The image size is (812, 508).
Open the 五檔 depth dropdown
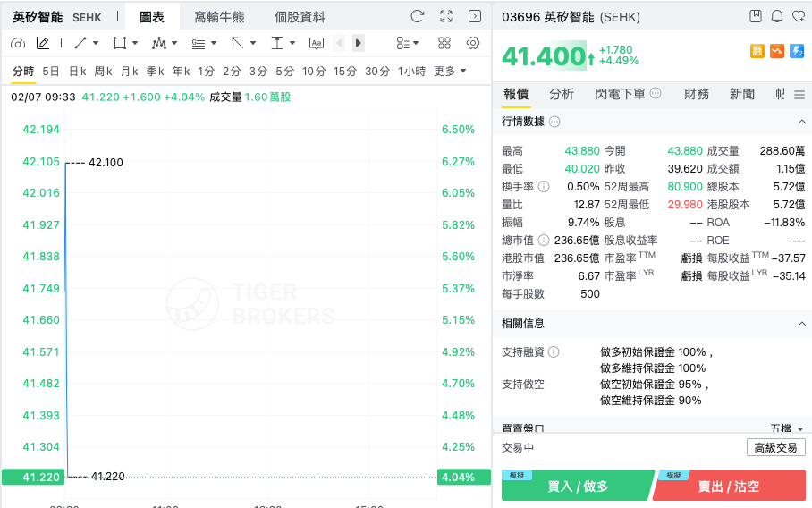pos(787,428)
